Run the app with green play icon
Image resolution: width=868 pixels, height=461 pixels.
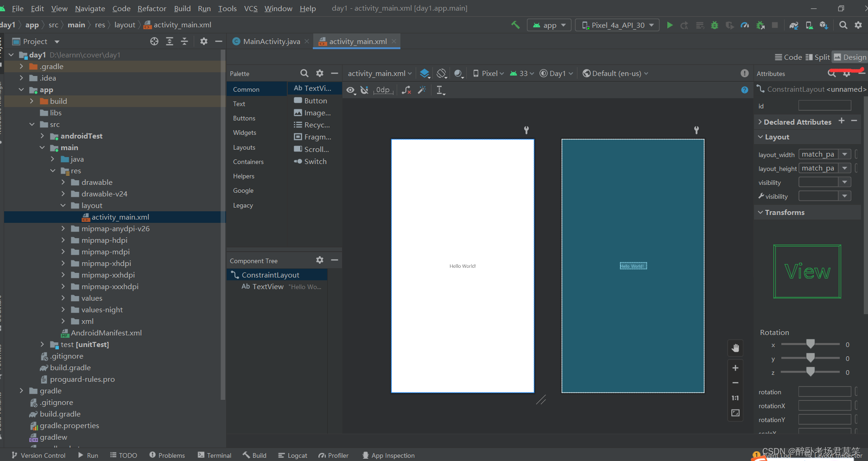pos(670,25)
